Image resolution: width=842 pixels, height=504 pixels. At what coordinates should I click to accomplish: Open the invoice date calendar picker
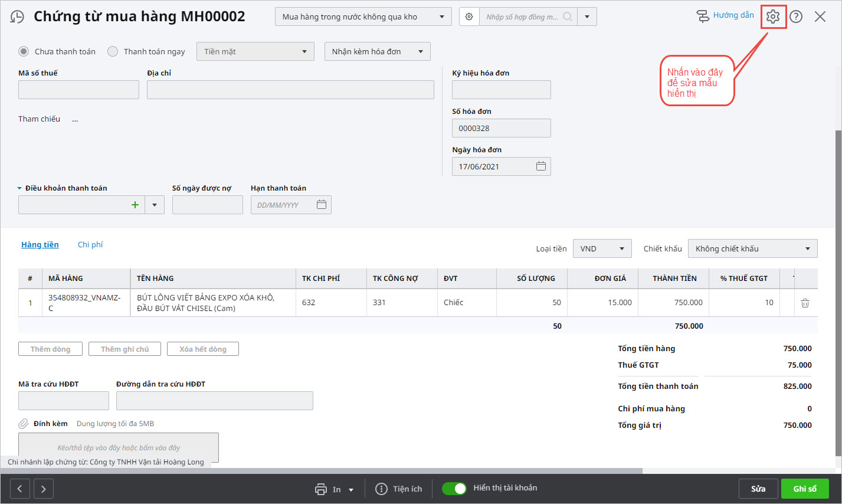tap(540, 166)
